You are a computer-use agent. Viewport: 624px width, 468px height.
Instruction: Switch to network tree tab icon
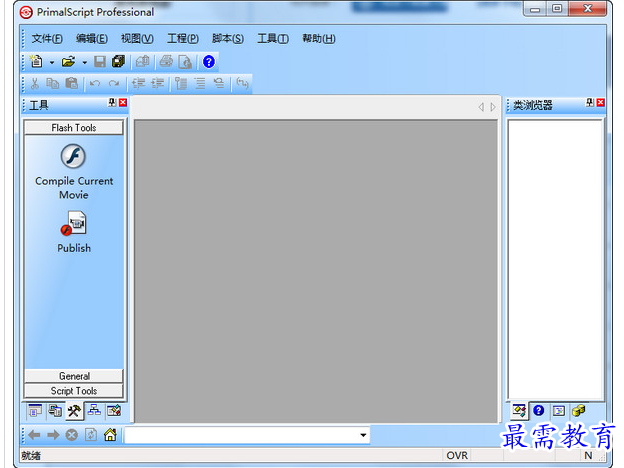click(94, 410)
